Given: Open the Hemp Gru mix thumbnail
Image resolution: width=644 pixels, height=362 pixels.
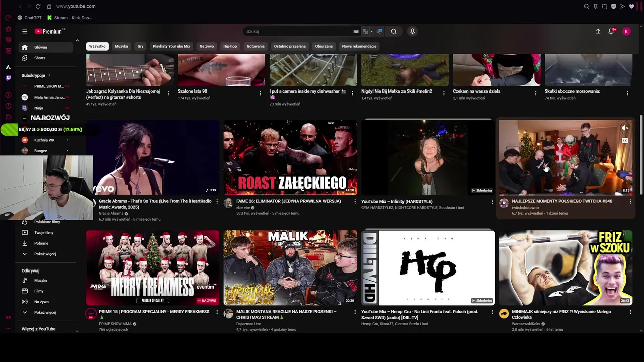Looking at the screenshot, I should pyautogui.click(x=428, y=267).
